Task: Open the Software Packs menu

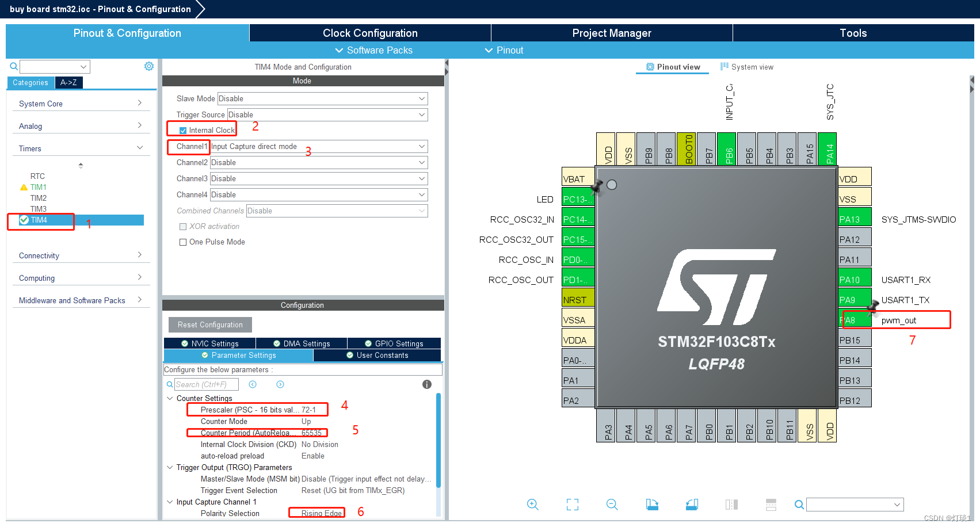Action: pos(373,50)
